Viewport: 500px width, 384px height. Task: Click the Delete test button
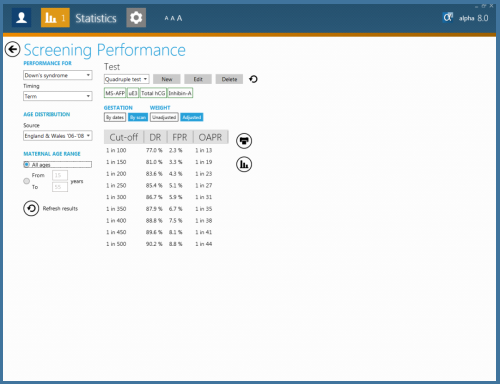229,79
